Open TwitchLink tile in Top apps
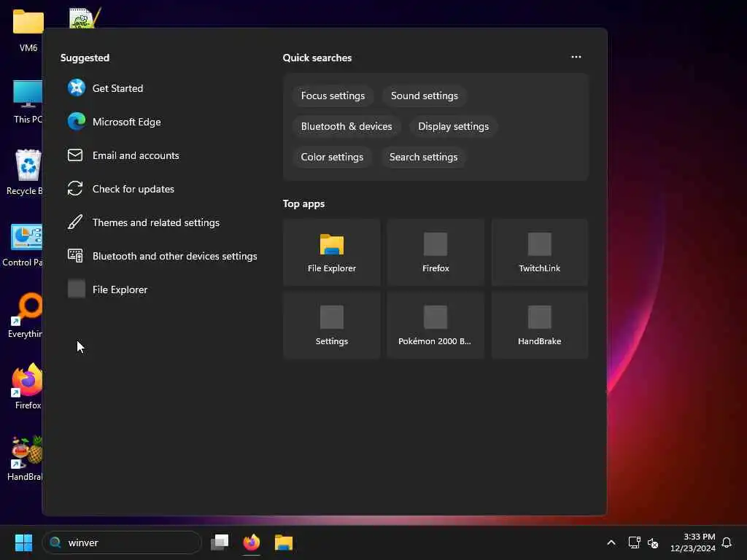Screen dimensions: 747x560 539,252
